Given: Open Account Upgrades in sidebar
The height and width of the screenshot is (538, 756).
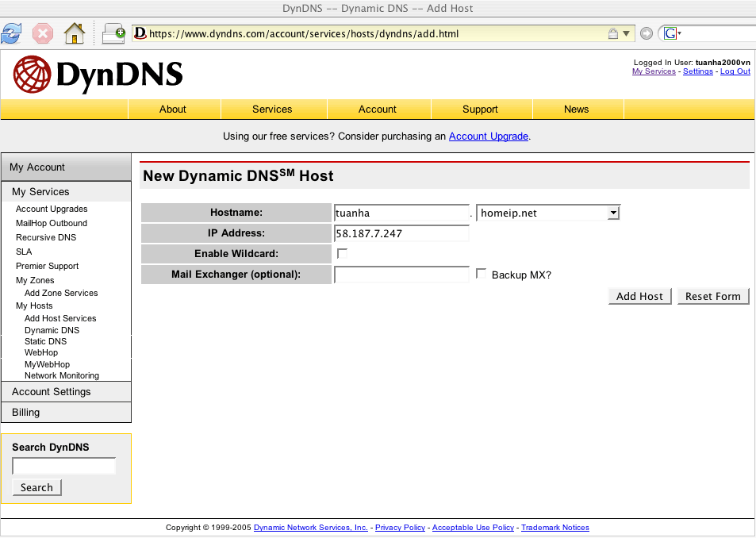Looking at the screenshot, I should 52,209.
